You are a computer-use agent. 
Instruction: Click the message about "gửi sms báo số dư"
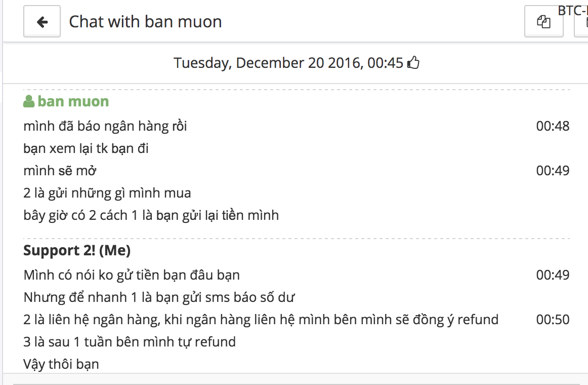[159, 297]
